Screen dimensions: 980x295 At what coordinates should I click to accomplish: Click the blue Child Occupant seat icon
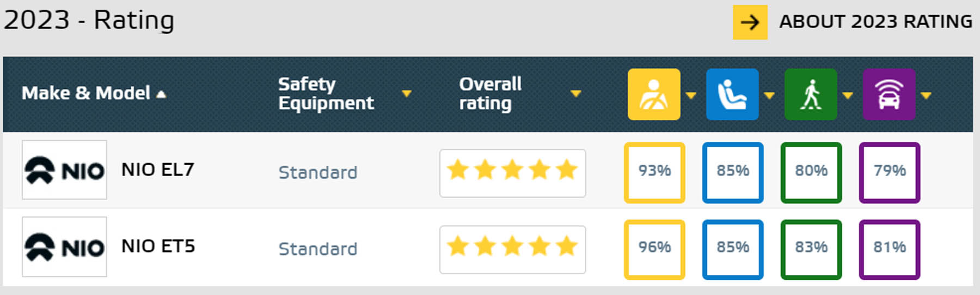pos(732,94)
